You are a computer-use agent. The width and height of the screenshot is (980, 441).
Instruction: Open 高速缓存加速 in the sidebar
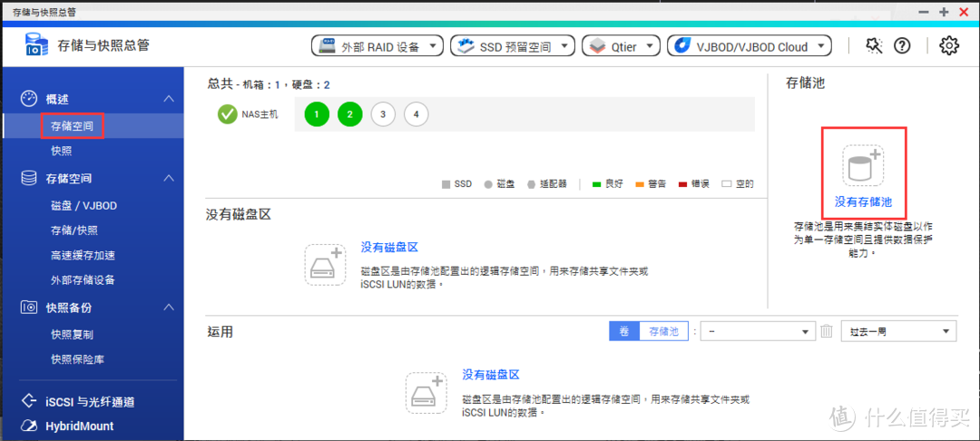[83, 256]
